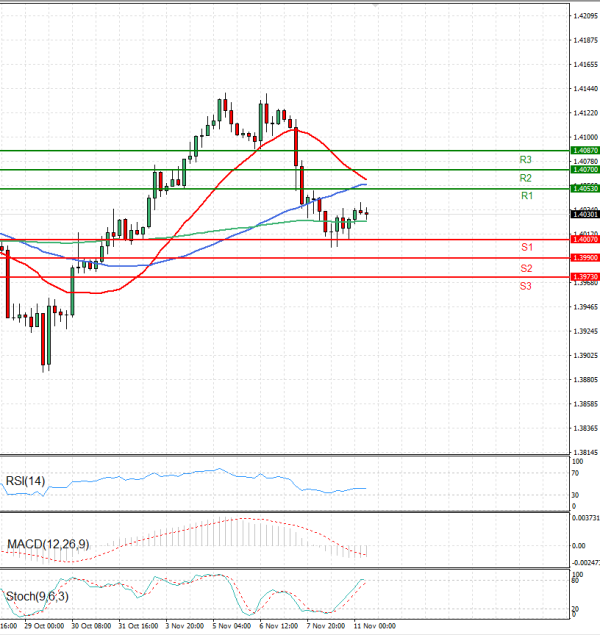Select the S2 support label

click(525, 268)
